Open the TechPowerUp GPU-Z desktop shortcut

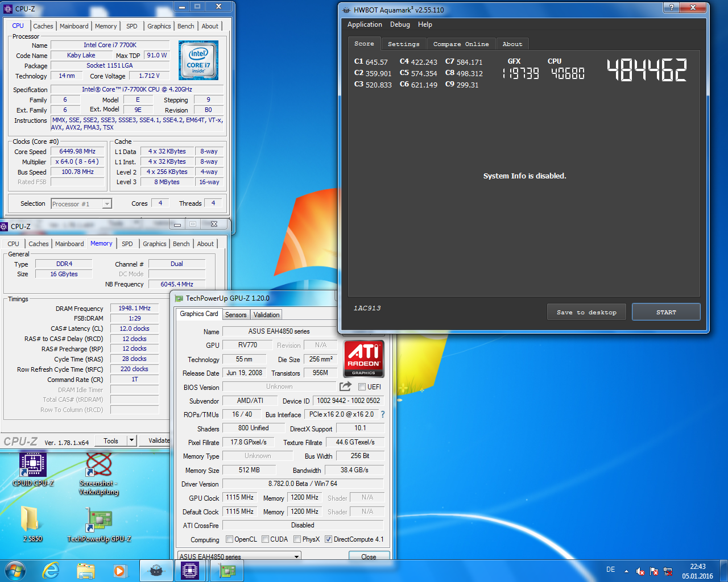[x=99, y=525]
